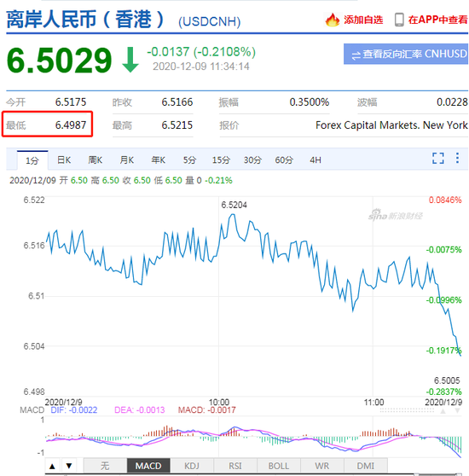Click the phone icon for 在APP中查看
This screenshot has width=469, height=476.
[x=399, y=20]
